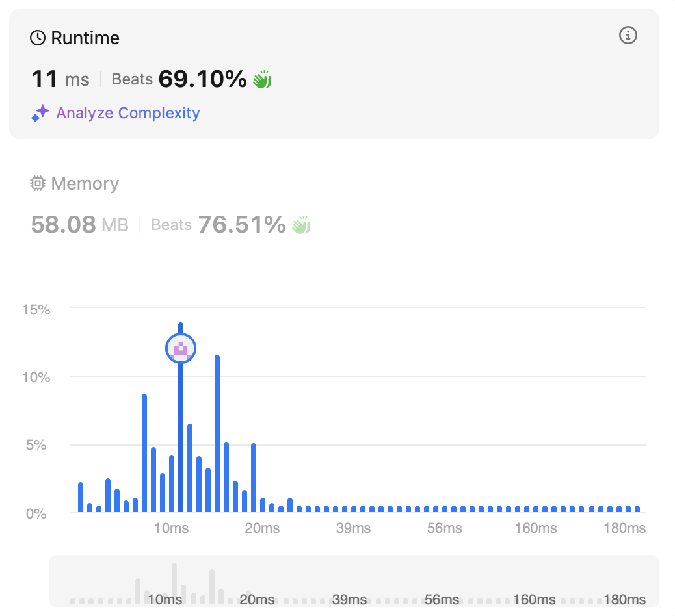
Task: Click the clock icon beside Runtime
Action: click(x=38, y=38)
